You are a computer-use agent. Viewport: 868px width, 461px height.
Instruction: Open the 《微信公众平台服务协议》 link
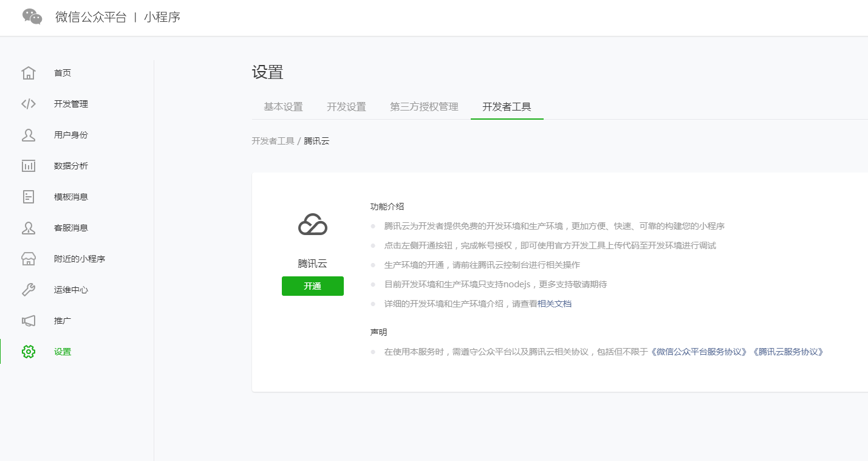click(699, 352)
